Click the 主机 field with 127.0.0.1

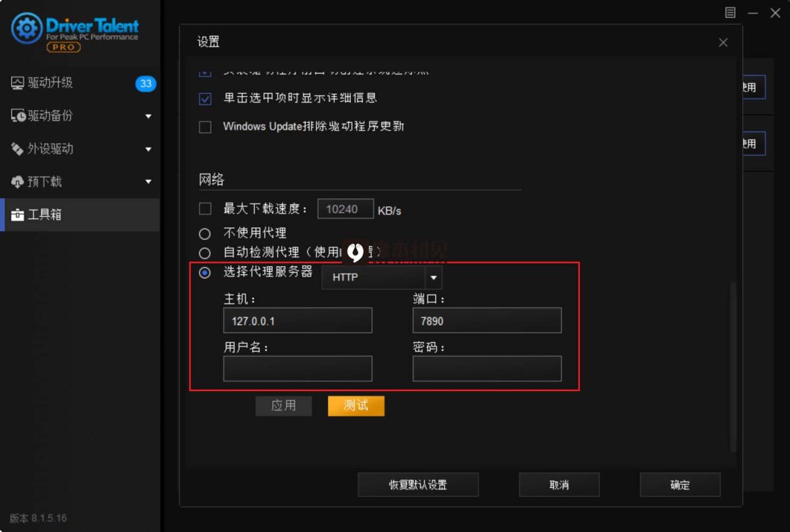(298, 321)
